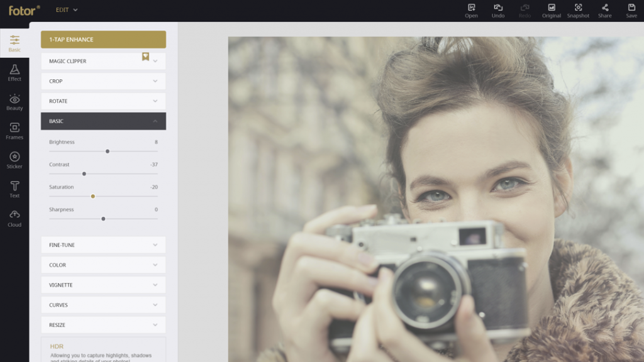Click the Fotor logo
This screenshot has height=362, width=644.
[x=25, y=10]
